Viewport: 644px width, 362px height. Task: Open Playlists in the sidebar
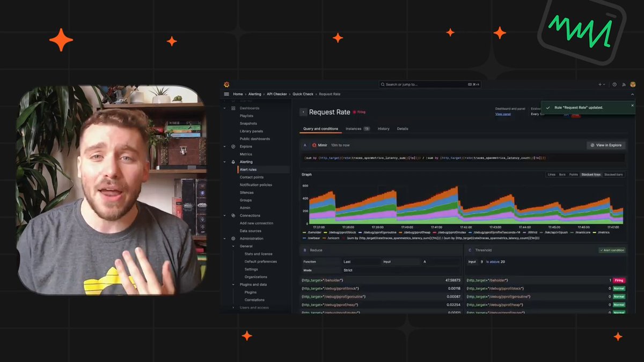coord(247,116)
